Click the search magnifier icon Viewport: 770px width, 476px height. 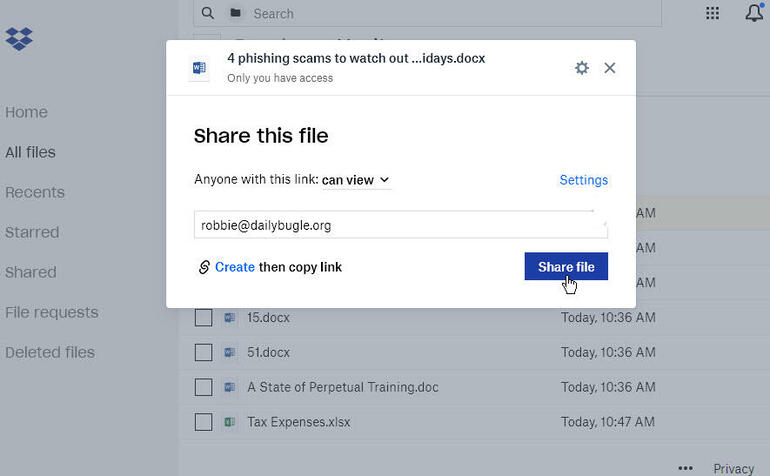coord(208,13)
